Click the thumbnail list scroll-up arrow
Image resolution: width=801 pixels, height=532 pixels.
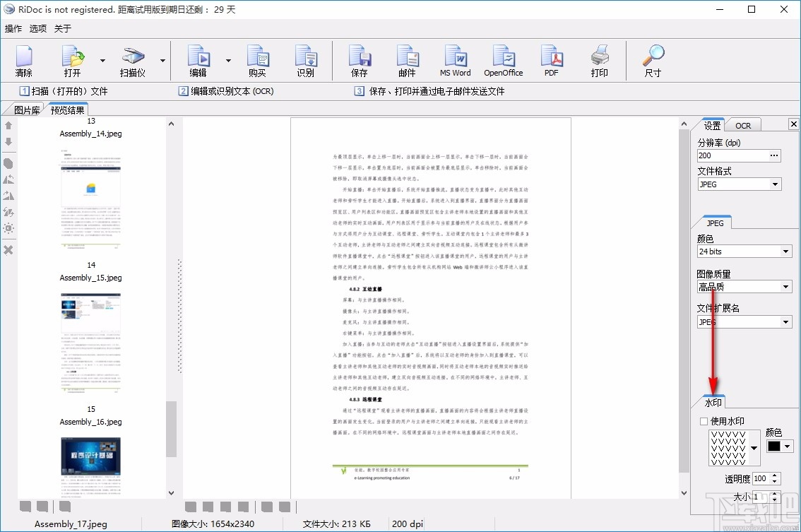[x=172, y=124]
